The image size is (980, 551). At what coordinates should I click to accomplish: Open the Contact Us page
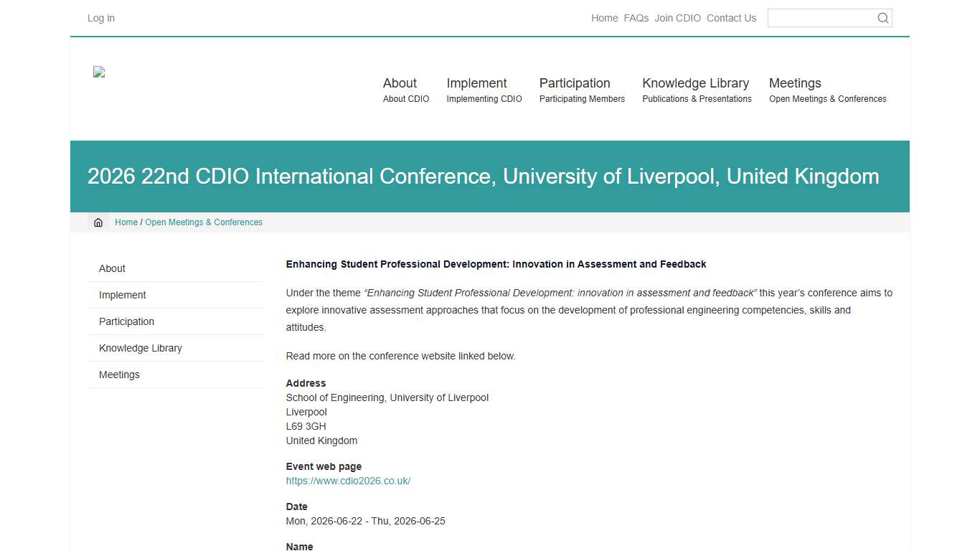pos(731,18)
